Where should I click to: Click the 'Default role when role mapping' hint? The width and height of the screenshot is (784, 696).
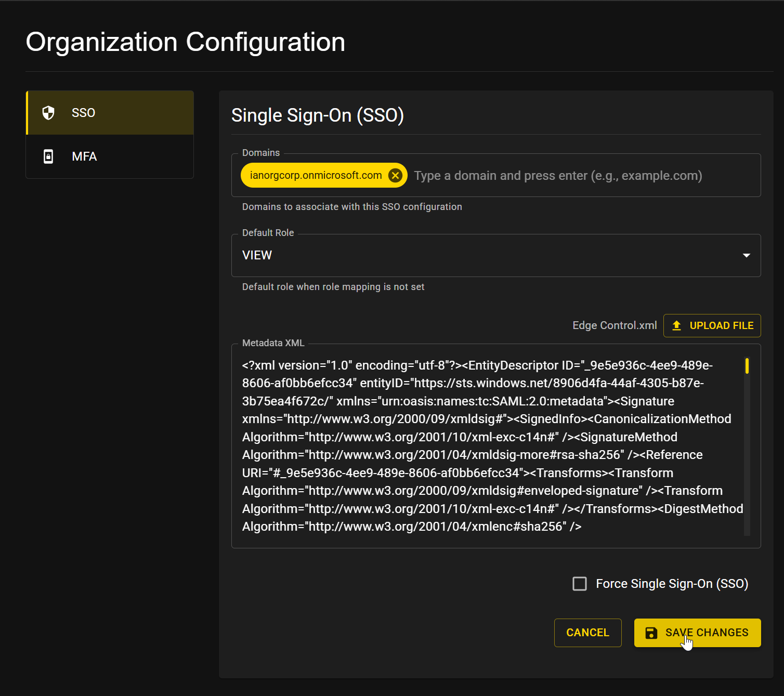click(333, 287)
